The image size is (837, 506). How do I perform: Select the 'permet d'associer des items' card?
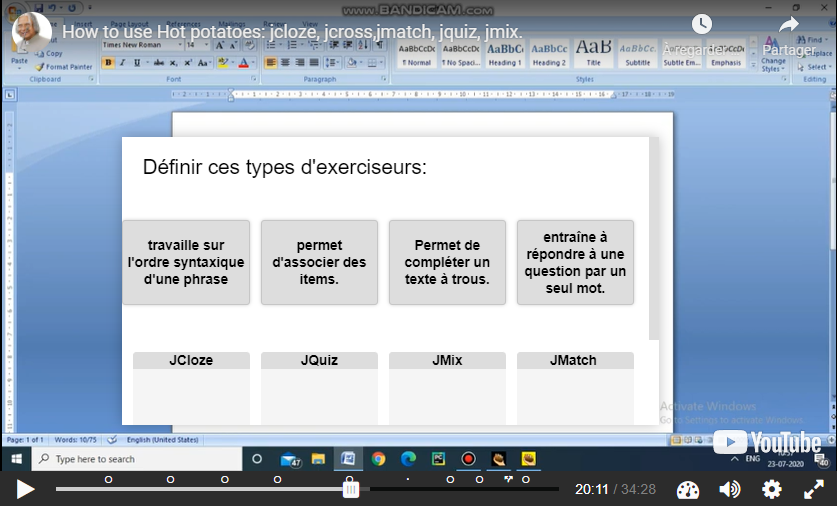(x=319, y=262)
